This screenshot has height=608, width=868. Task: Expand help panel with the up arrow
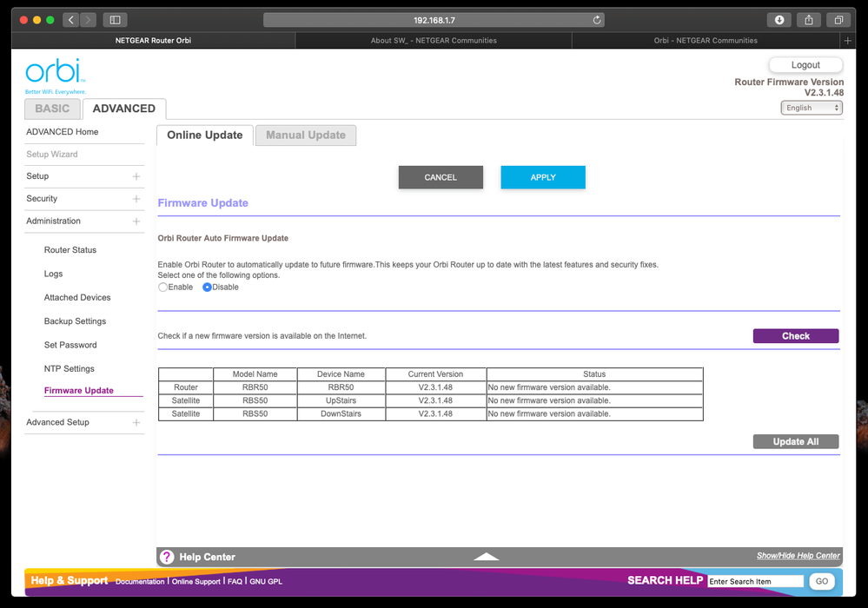click(487, 557)
